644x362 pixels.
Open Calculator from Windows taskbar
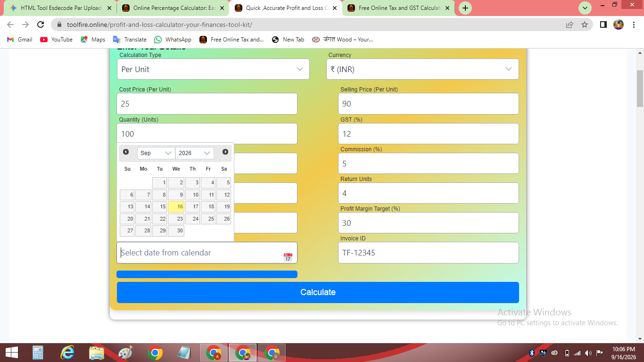[38, 353]
